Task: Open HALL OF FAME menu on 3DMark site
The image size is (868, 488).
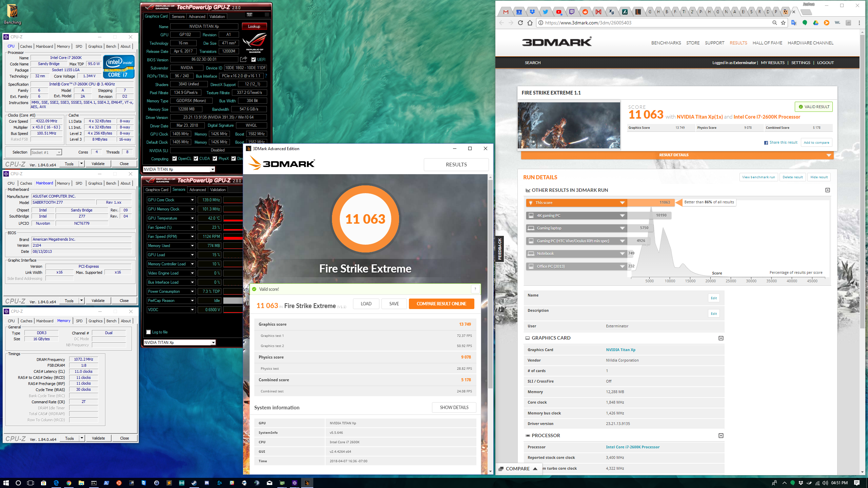Action: click(767, 43)
